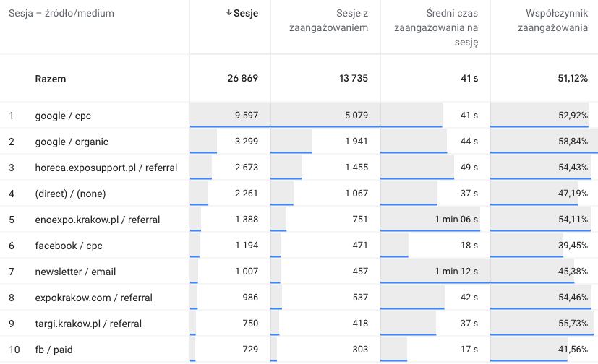Click the sort arrow beside Sesje header
Viewport: 598px width, 364px height.
pyautogui.click(x=229, y=13)
